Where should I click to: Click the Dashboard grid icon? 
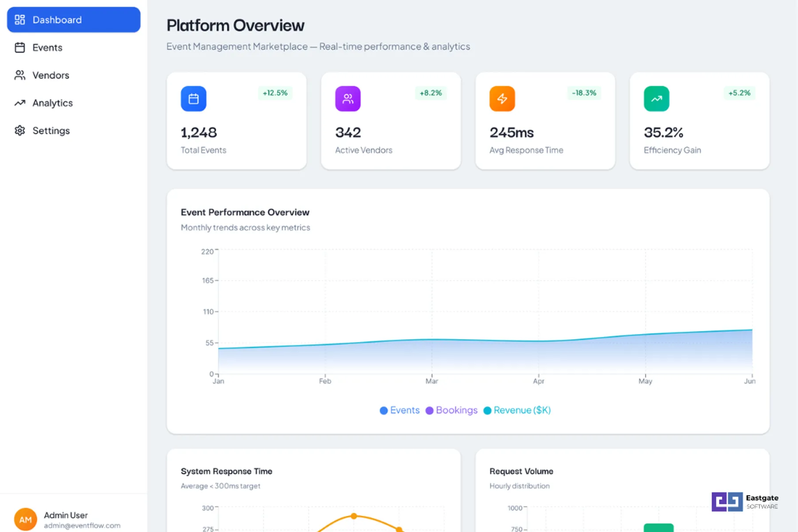tap(20, 20)
